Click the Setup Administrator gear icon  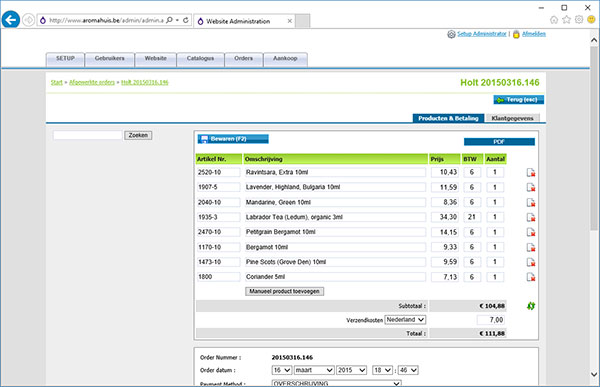tap(452, 34)
